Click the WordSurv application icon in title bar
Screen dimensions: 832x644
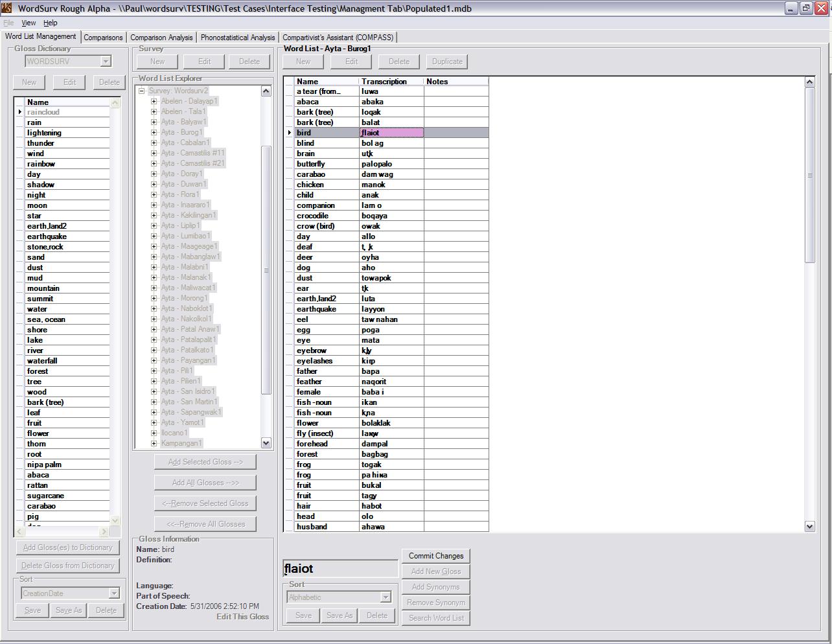(6, 8)
